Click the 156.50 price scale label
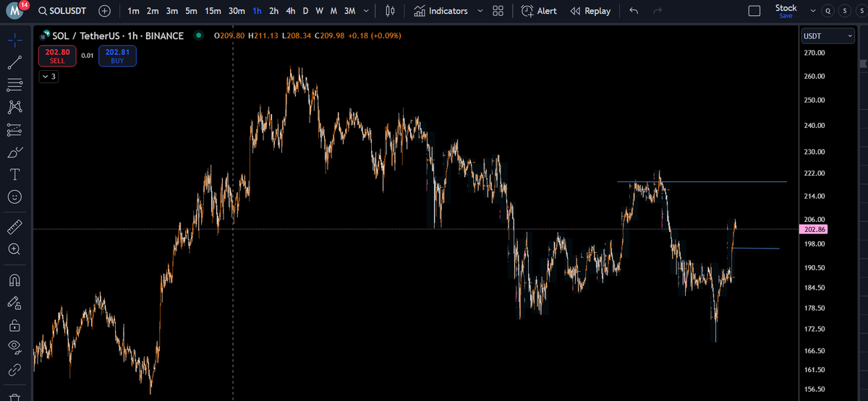 (814, 389)
